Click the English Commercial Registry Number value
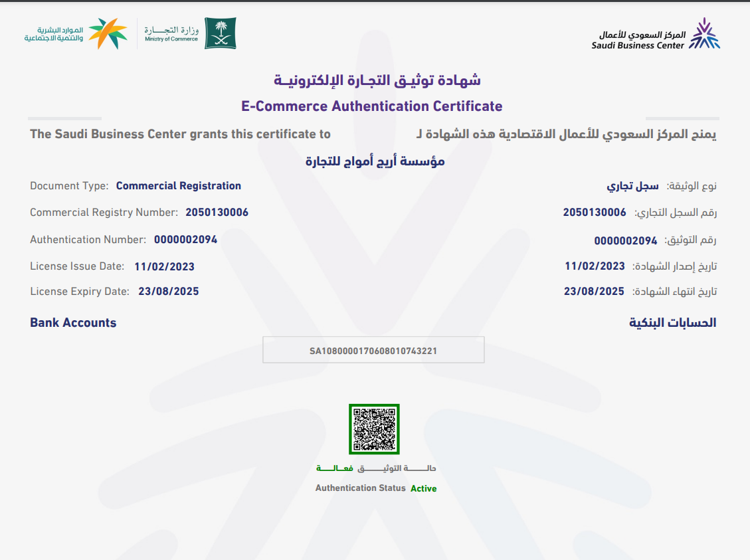Screen dimensions: 750x560 click(x=217, y=213)
